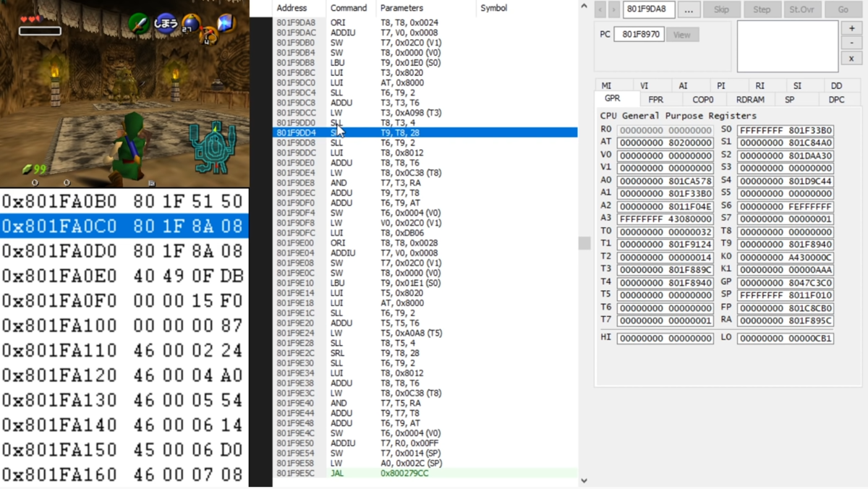The height and width of the screenshot is (489, 868).
Task: Open the DD register tab
Action: [x=836, y=85]
